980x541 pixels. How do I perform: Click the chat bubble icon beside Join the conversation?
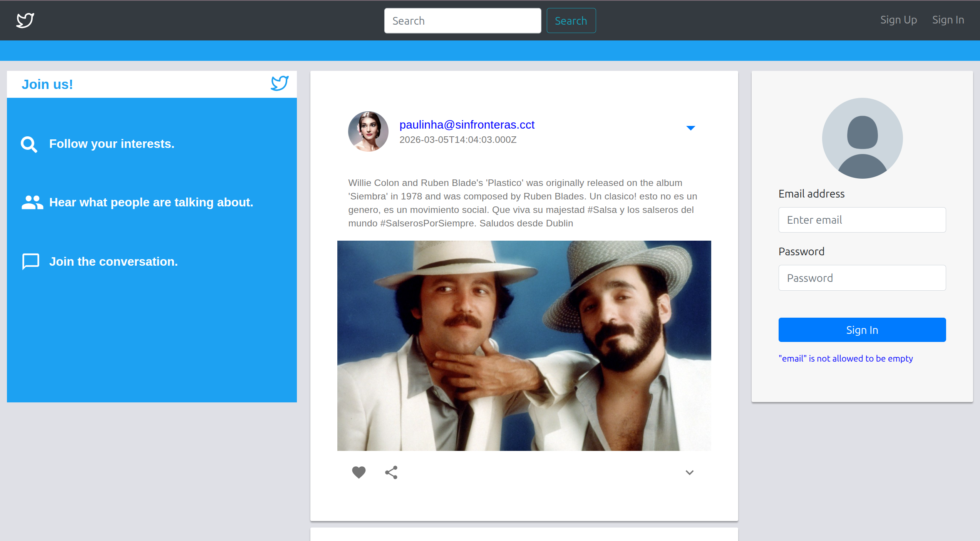31,261
